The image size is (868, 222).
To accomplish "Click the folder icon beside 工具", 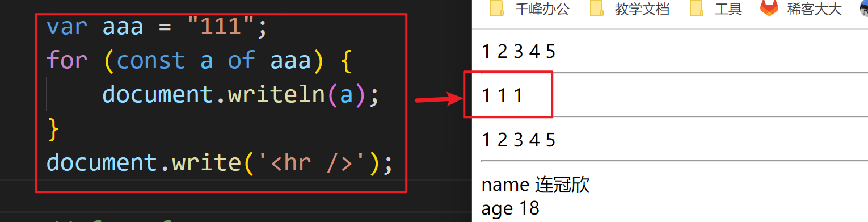I will click(x=697, y=9).
